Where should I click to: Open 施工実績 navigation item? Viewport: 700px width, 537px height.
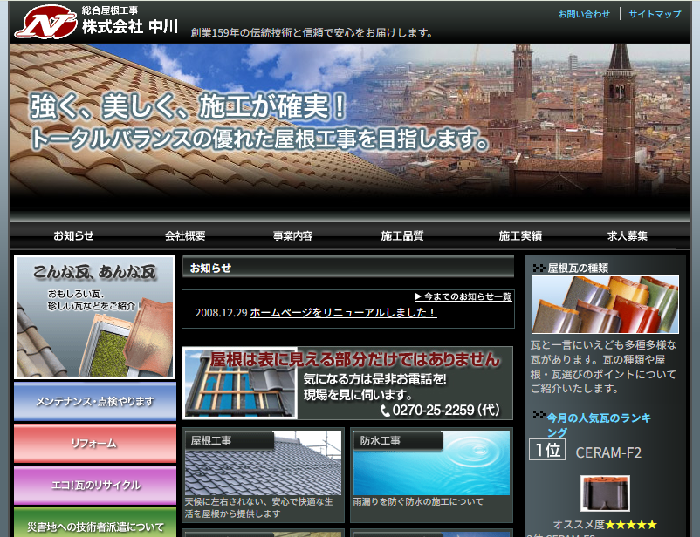pos(520,236)
